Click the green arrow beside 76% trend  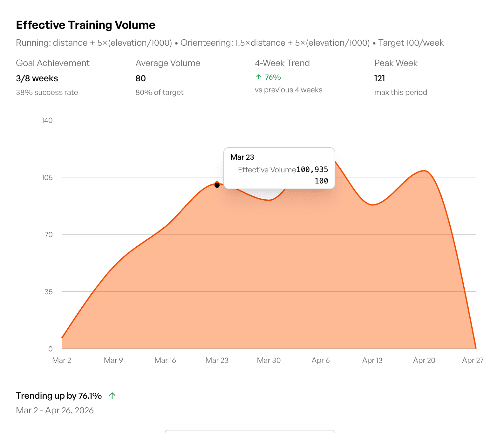[x=259, y=77]
